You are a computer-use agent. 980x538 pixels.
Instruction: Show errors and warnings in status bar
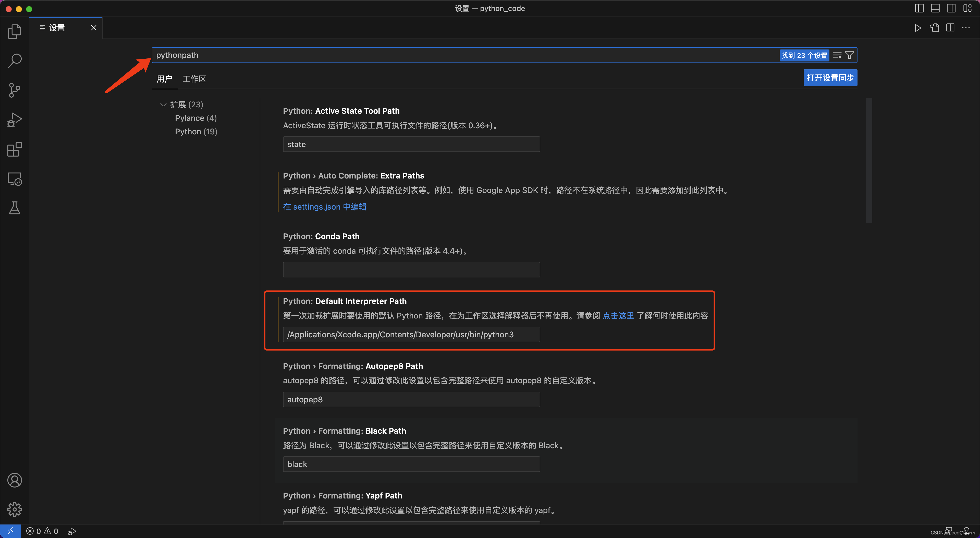point(42,531)
